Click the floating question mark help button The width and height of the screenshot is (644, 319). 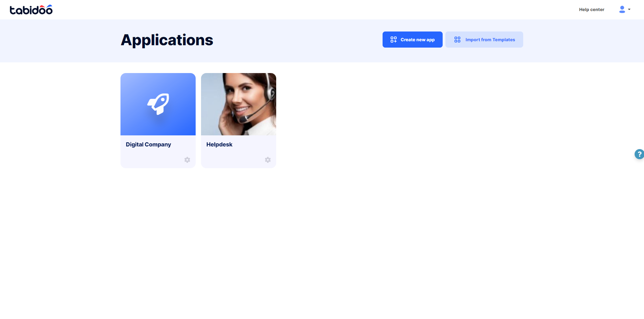point(639,154)
